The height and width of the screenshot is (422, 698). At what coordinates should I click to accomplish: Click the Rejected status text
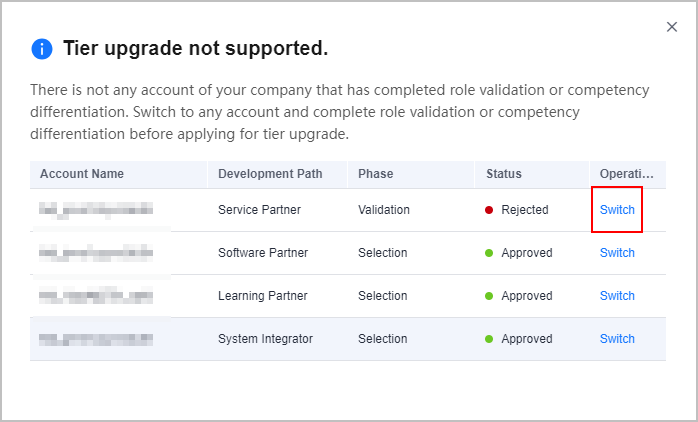click(x=525, y=210)
